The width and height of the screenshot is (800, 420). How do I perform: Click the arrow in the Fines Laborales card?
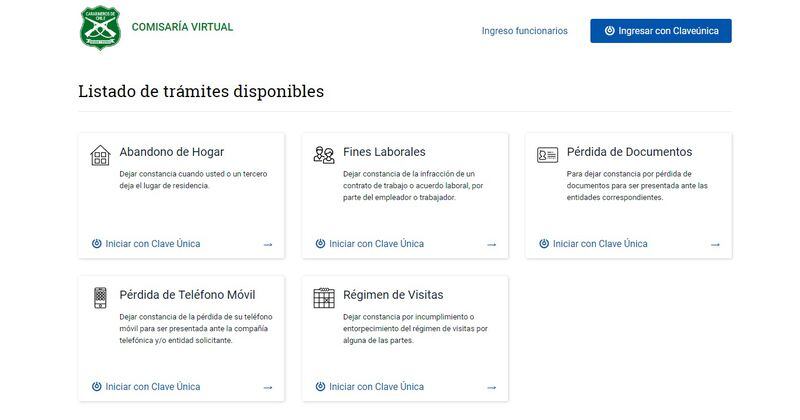tap(491, 244)
